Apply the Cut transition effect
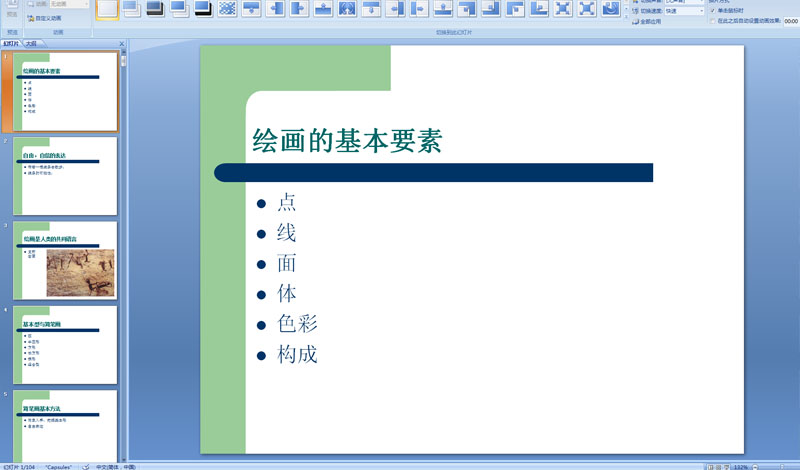The height and width of the screenshot is (470, 800). tap(179, 9)
